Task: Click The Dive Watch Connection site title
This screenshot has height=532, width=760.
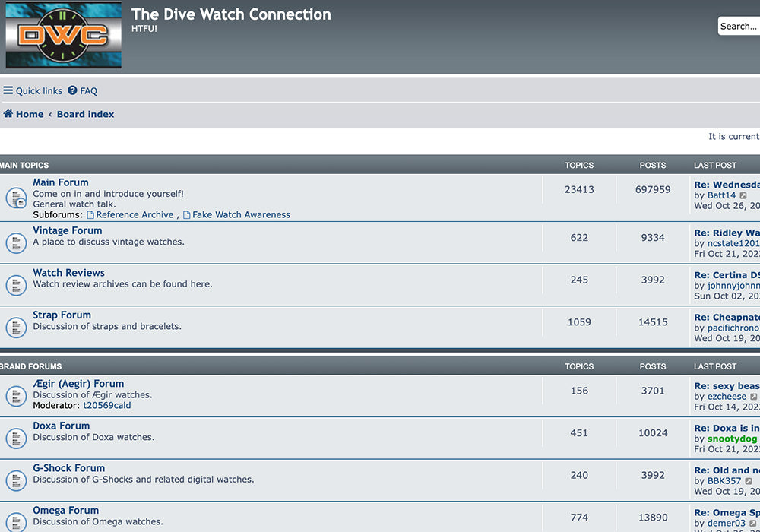Action: point(231,14)
